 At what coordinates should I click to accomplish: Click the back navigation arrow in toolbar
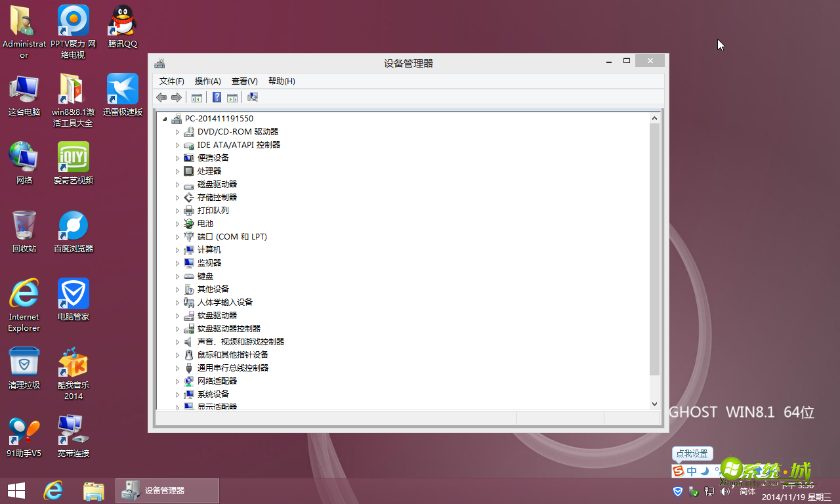pos(161,97)
